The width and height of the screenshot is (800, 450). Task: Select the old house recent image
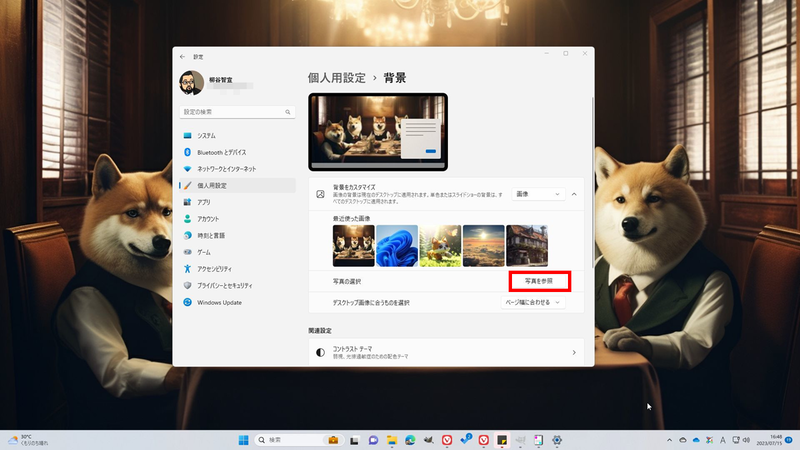coord(527,246)
